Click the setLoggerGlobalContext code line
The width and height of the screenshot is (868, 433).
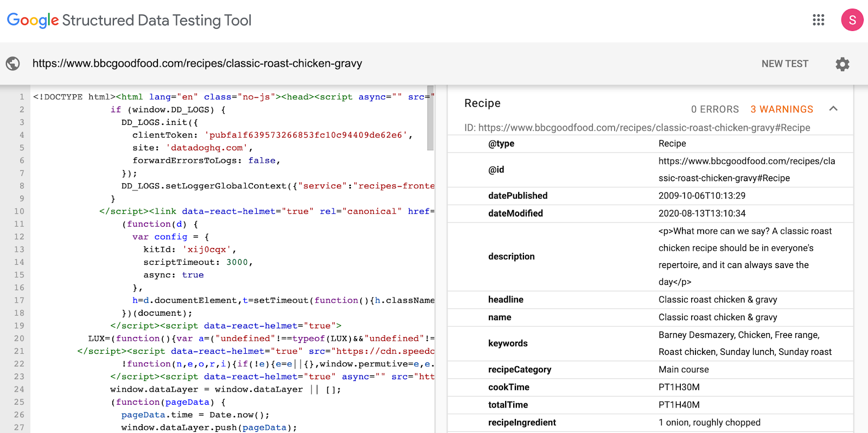pos(278,186)
